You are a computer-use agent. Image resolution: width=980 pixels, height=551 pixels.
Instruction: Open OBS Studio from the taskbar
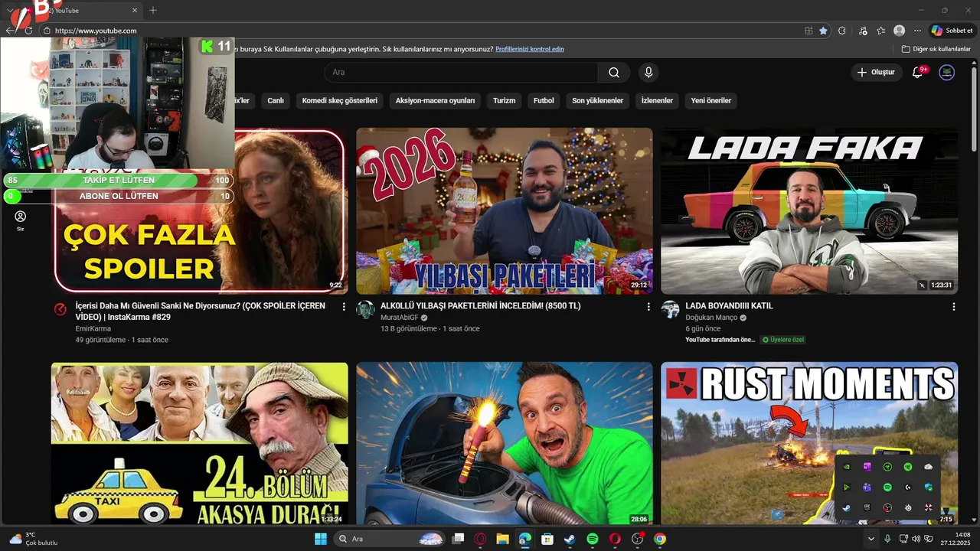coord(638,539)
